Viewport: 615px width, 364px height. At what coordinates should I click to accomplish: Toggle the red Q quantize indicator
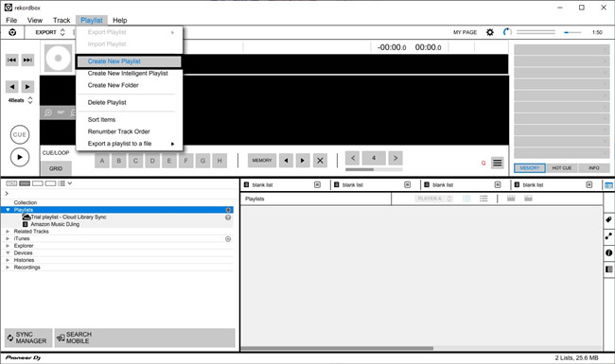pos(483,163)
